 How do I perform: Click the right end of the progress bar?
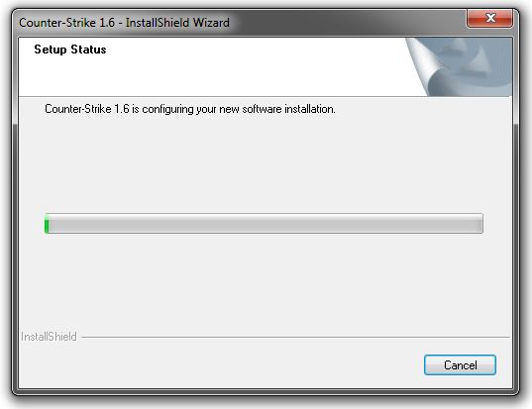479,224
